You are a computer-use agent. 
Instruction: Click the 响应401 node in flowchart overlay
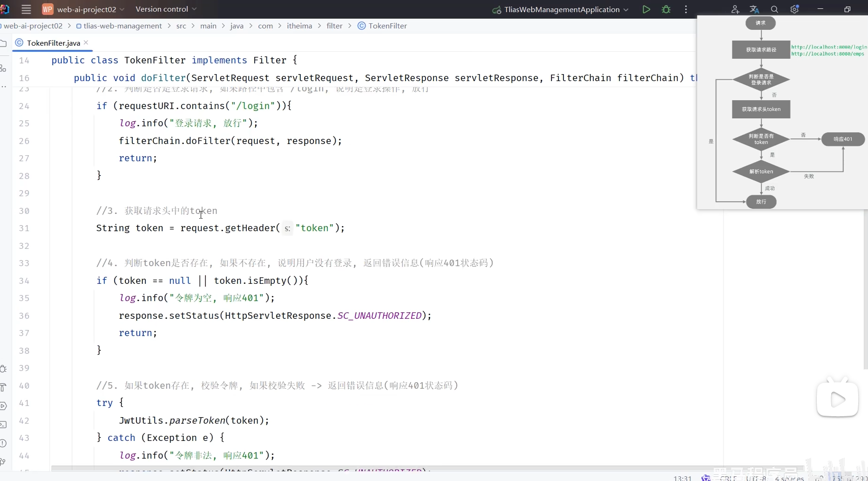(843, 139)
